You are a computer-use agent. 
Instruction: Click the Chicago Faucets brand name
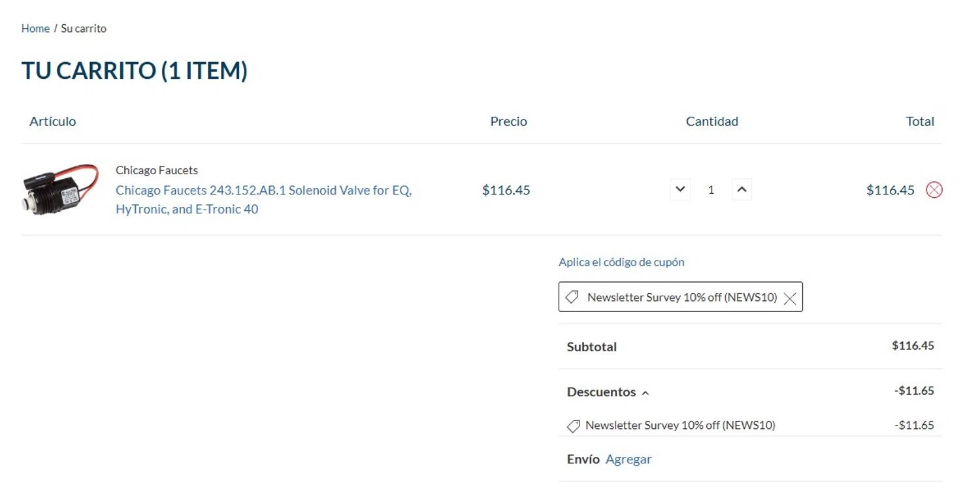tap(157, 170)
